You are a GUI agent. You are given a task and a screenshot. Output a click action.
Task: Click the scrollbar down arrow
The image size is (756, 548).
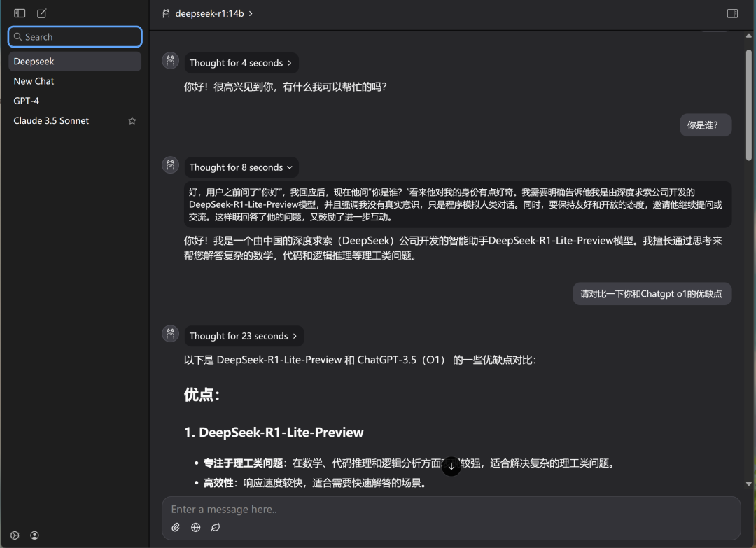coord(749,484)
